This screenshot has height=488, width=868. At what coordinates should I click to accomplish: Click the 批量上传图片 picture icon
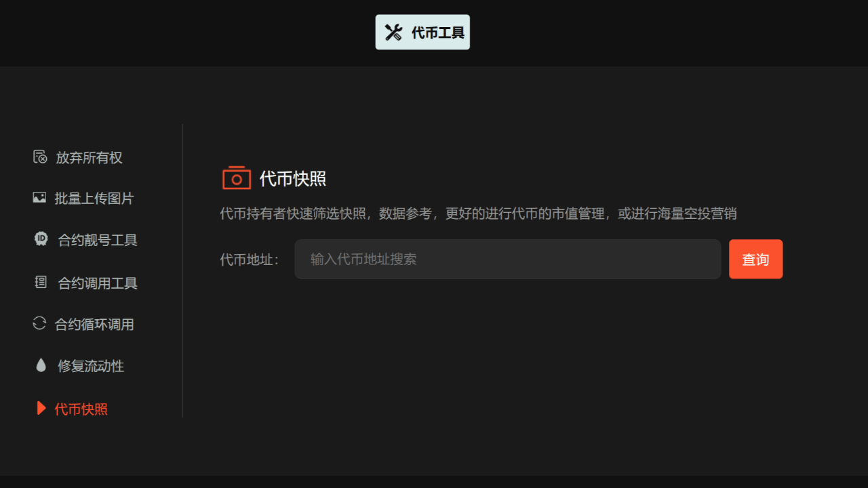coord(39,198)
